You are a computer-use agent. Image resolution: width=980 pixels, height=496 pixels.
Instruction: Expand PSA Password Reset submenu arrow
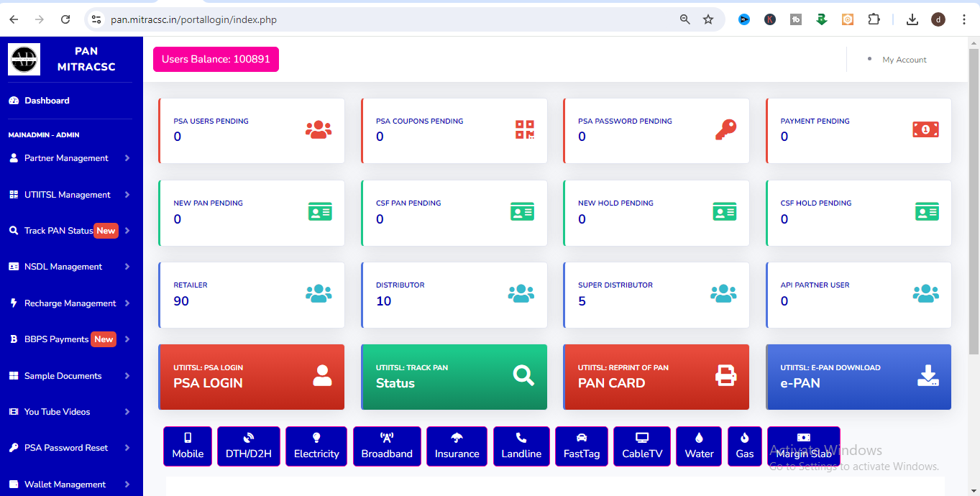point(127,448)
